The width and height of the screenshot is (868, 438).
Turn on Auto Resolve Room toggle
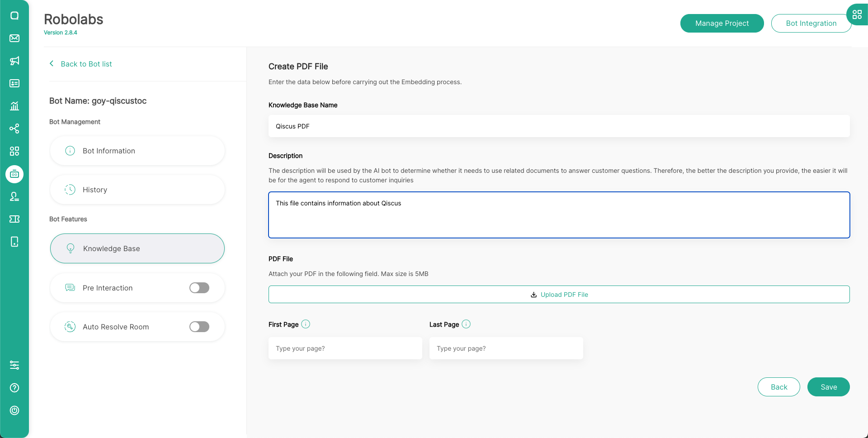(199, 327)
